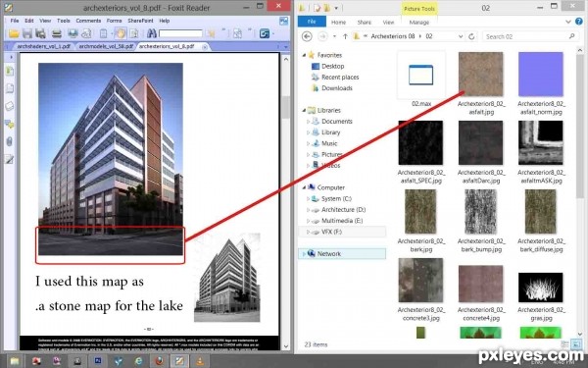Switch Explorer to details view icon
Viewport: 588px width, 368px height.
pyautogui.click(x=564, y=344)
